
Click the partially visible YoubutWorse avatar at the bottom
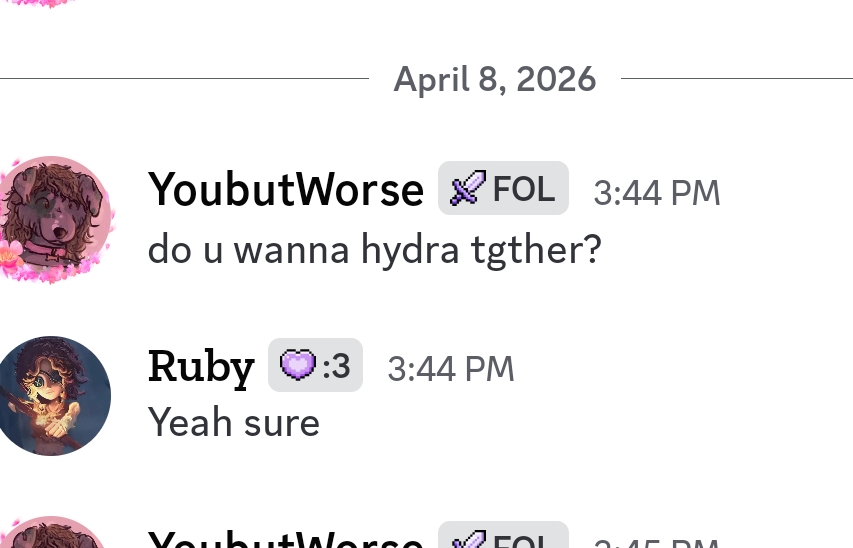(55, 535)
